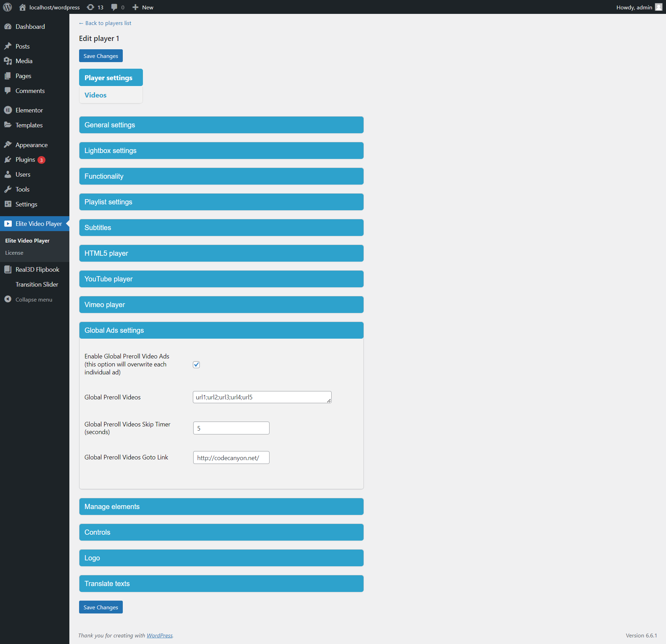Image resolution: width=666 pixels, height=644 pixels.
Task: Open the updates icon showing 13
Action: click(x=91, y=7)
